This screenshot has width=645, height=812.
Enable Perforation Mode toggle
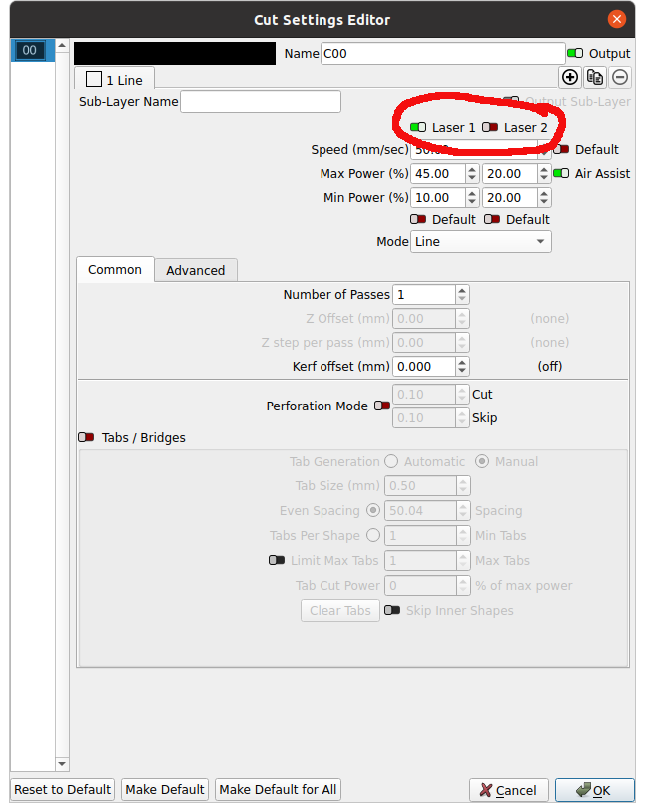[x=382, y=406]
